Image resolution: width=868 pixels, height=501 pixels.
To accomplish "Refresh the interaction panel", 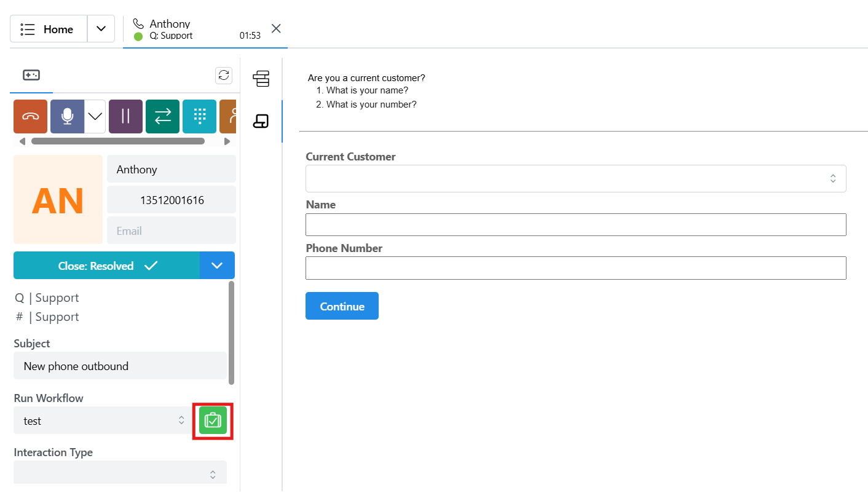I will coord(224,75).
